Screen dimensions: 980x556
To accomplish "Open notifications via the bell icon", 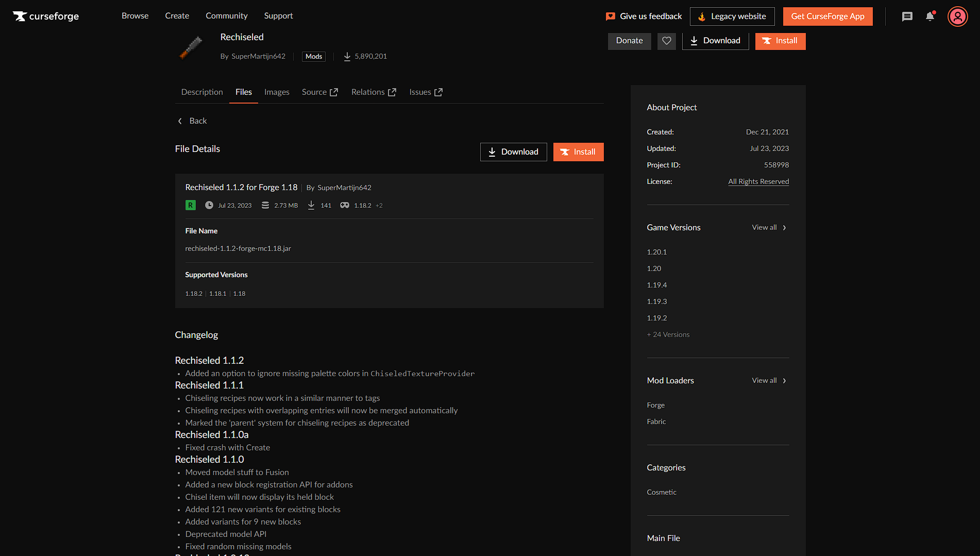I will [x=930, y=16].
